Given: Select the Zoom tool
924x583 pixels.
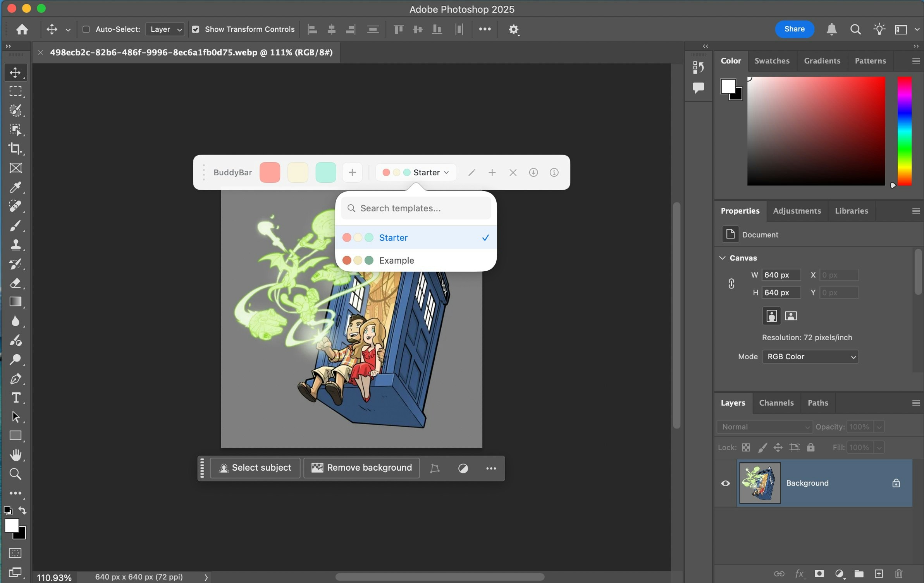Looking at the screenshot, I should click(15, 474).
